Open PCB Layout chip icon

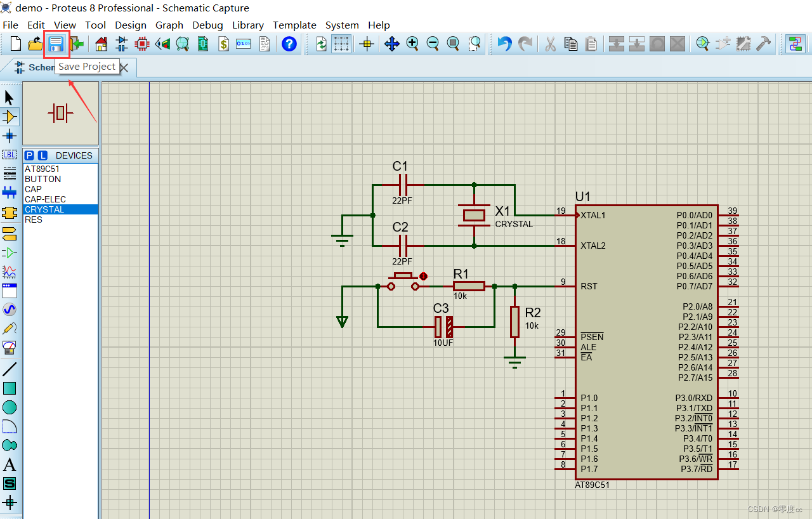(142, 44)
